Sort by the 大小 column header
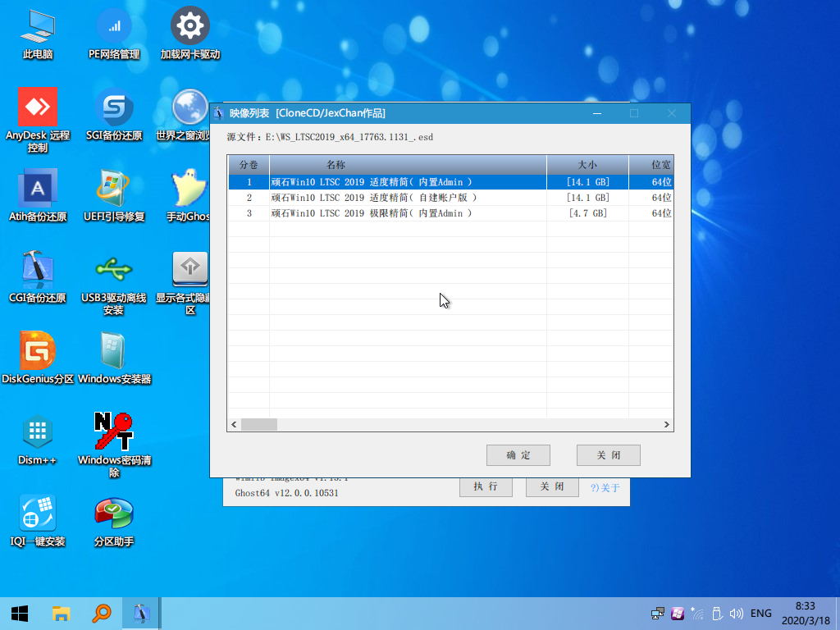 point(587,165)
